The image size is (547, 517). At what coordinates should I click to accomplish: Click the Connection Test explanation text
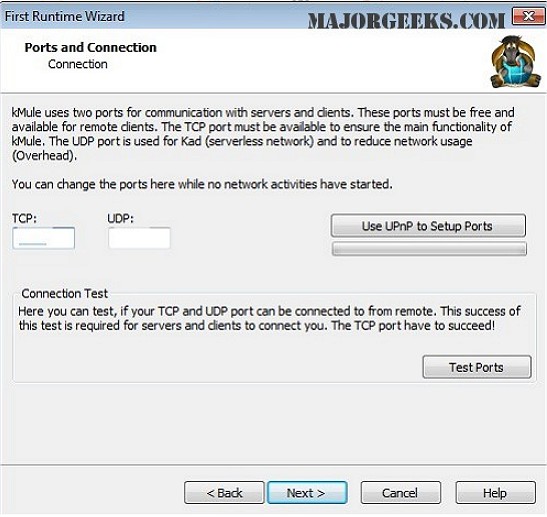[x=269, y=318]
